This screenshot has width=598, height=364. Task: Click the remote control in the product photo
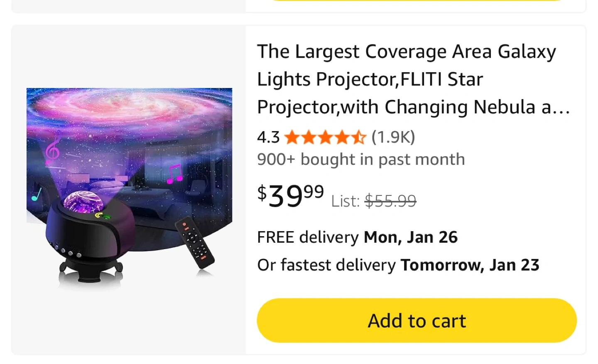pos(195,242)
